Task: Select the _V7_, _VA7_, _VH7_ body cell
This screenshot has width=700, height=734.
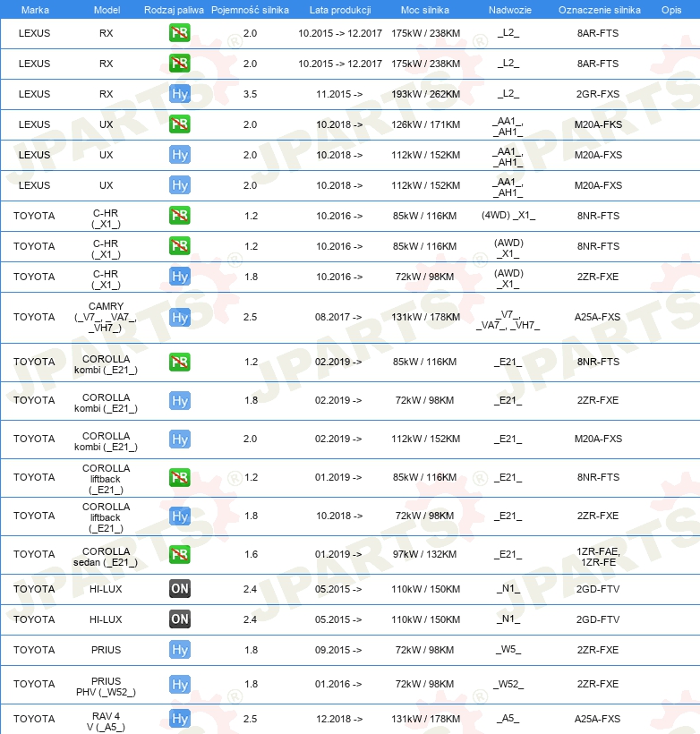Action: (508, 320)
